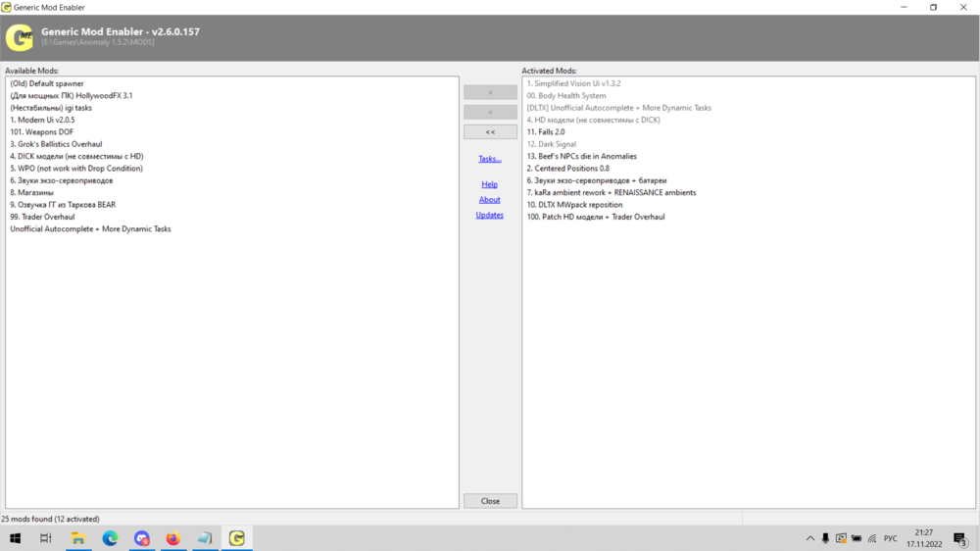
Task: Open the Tasks... link
Action: 490,159
